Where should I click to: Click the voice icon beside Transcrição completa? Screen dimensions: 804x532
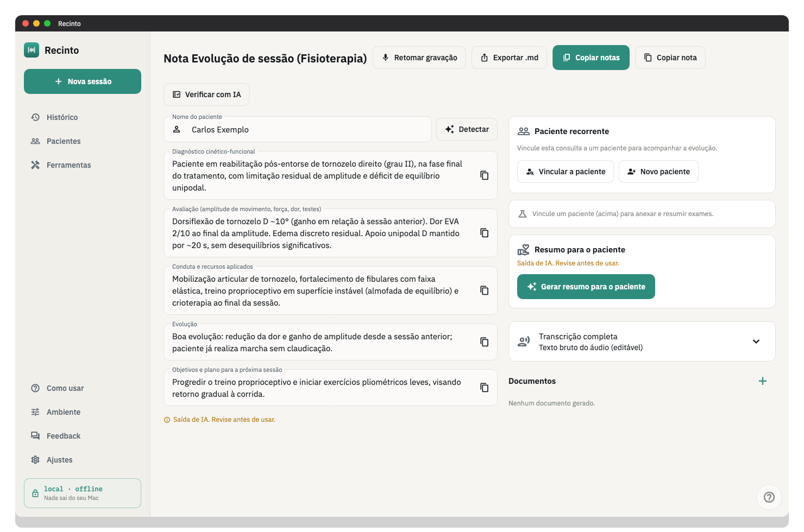[524, 341]
